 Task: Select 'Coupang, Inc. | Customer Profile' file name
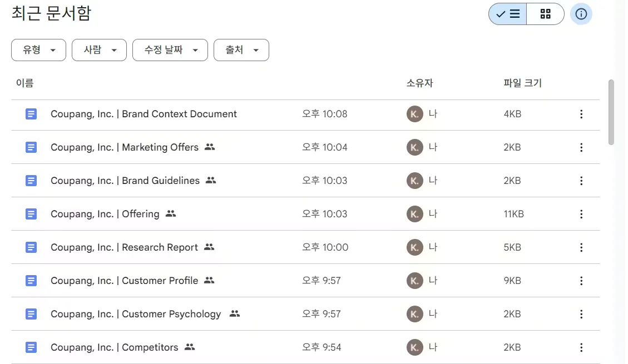[x=124, y=281]
